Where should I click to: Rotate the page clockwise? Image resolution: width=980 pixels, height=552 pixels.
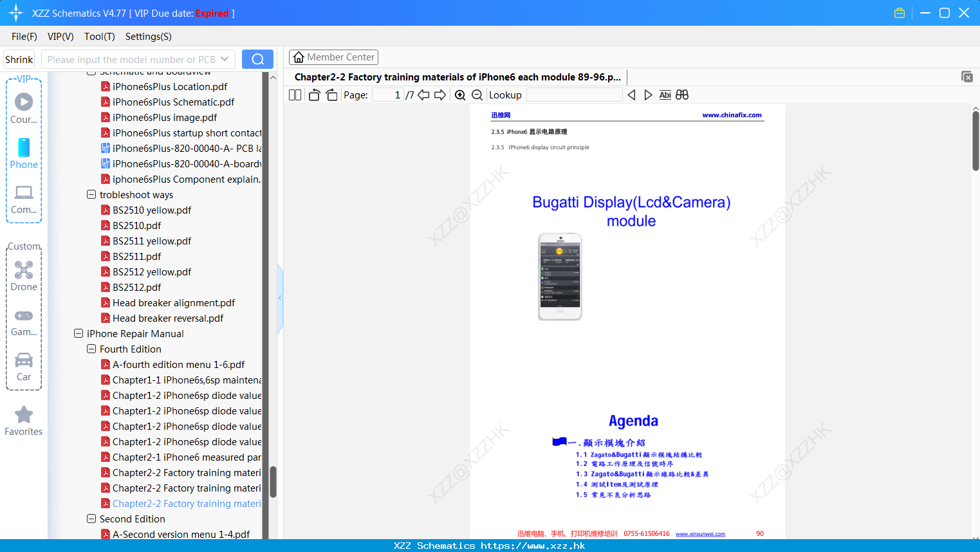331,95
